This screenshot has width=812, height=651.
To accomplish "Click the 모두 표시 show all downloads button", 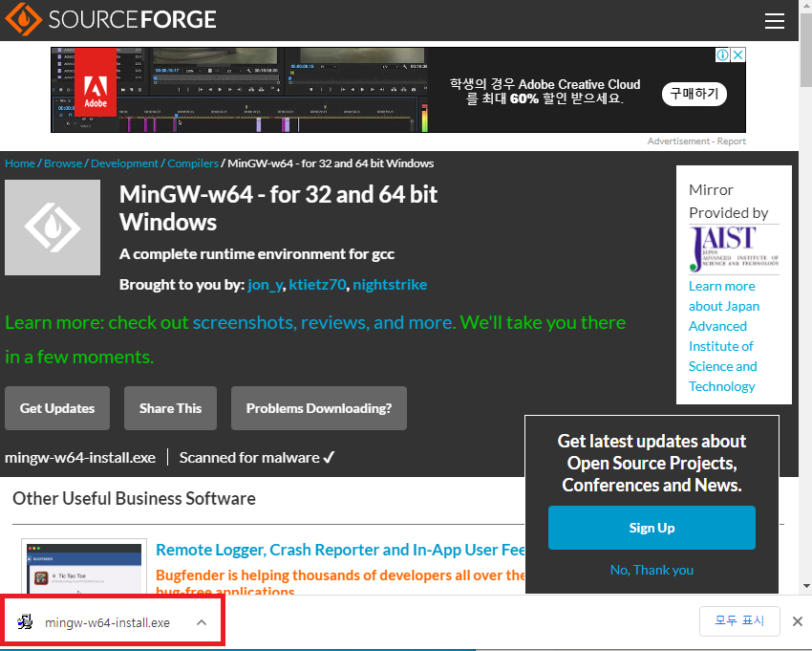I will coord(739,621).
